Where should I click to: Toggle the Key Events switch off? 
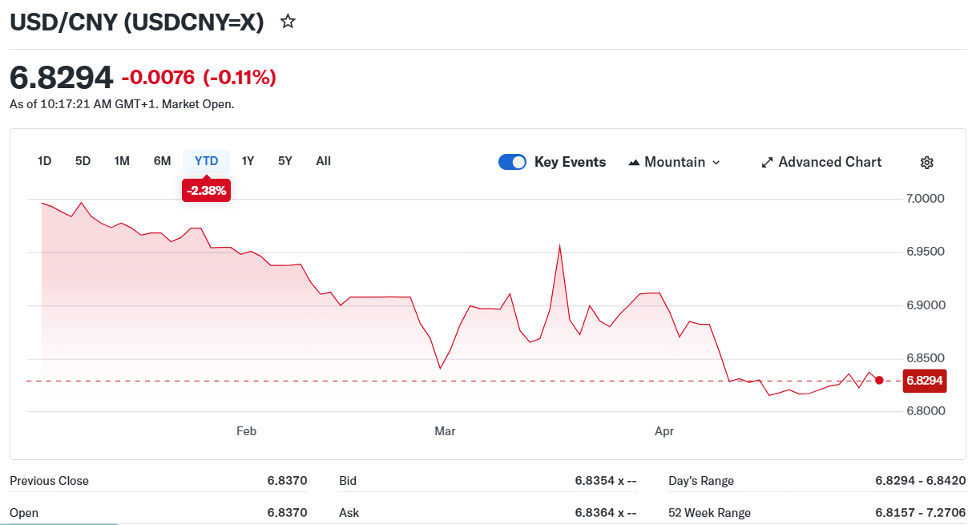tap(512, 162)
